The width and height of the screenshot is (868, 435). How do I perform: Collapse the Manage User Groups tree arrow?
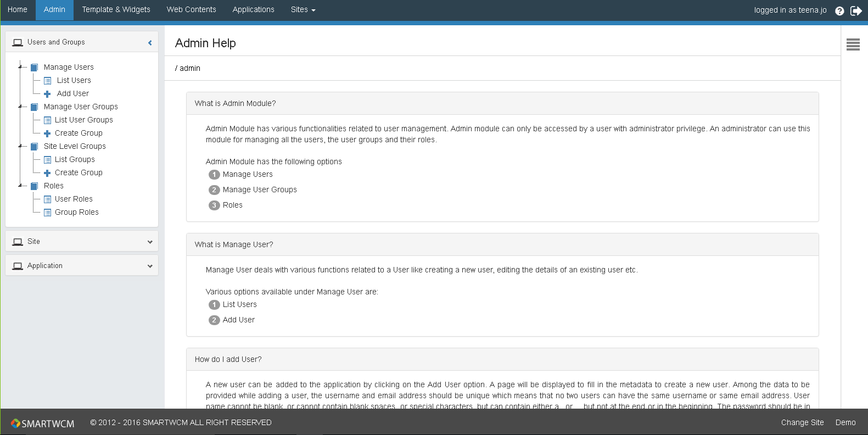click(x=20, y=107)
